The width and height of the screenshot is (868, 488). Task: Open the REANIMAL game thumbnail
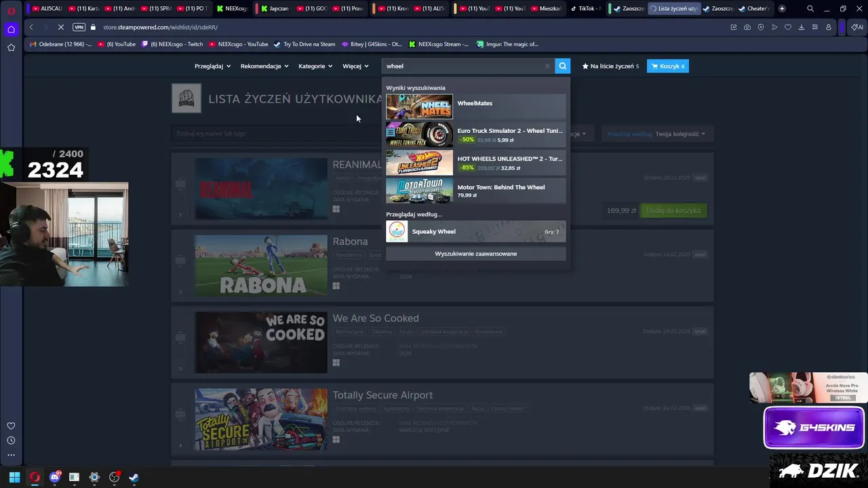tap(261, 188)
